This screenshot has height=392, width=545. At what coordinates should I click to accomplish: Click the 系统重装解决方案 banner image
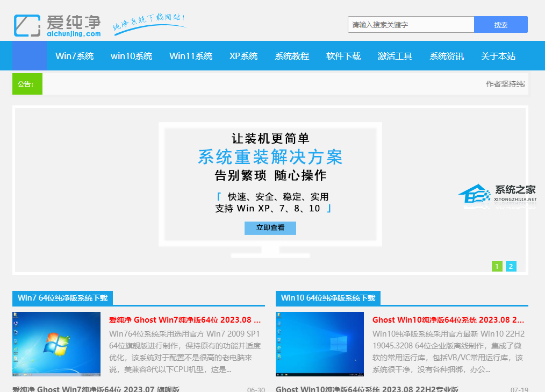point(270,190)
